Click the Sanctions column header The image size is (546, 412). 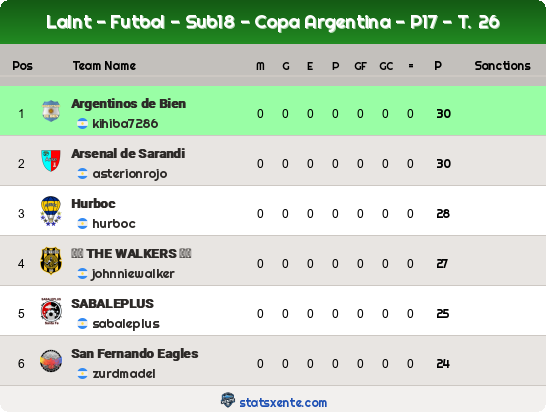[502, 66]
